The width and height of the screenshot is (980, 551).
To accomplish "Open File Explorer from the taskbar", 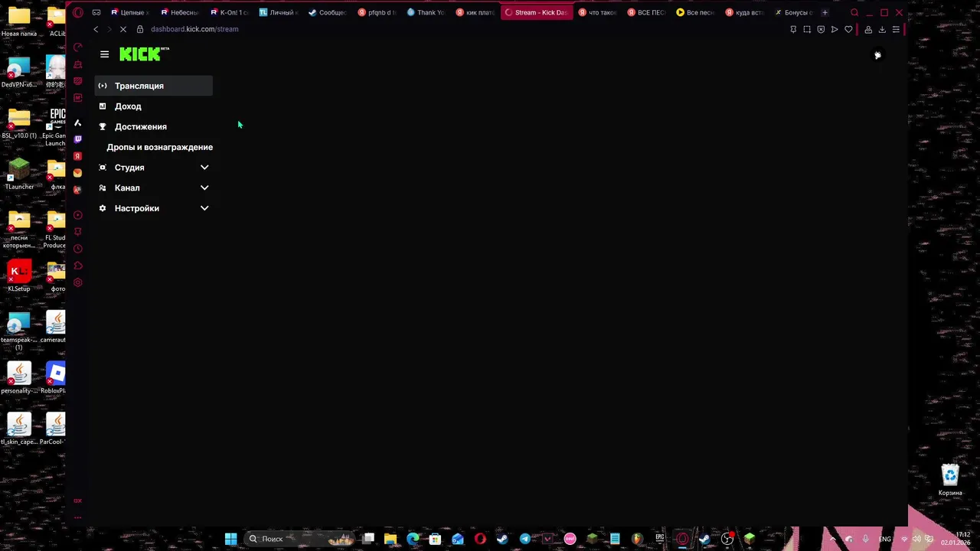I will tap(390, 539).
